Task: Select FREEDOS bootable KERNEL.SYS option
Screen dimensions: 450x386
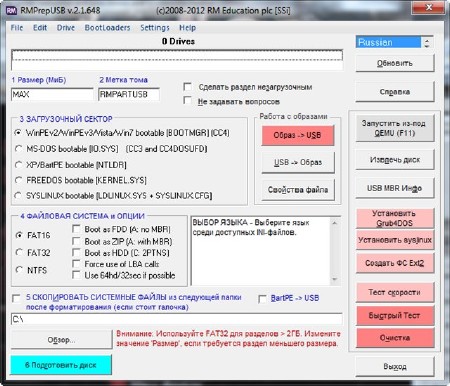Action: (x=18, y=180)
